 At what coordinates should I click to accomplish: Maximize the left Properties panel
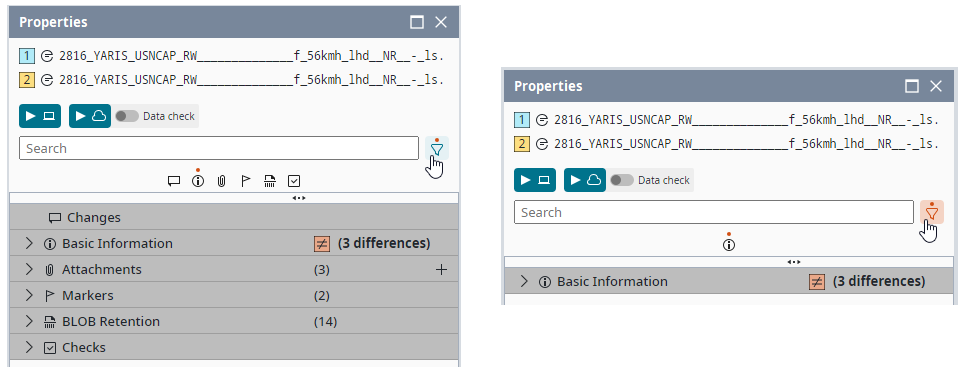click(417, 22)
